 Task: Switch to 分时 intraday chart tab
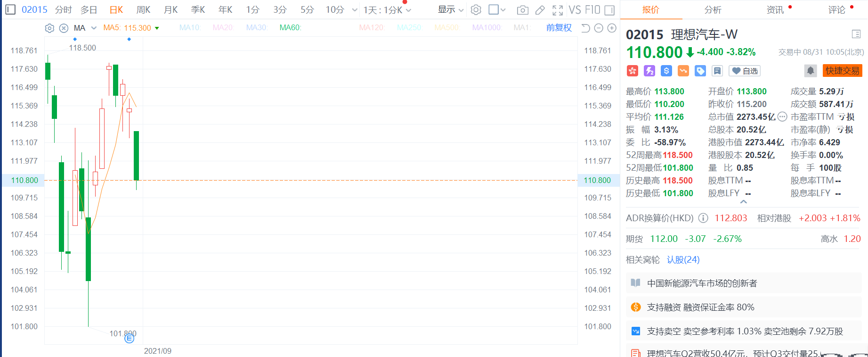point(64,10)
